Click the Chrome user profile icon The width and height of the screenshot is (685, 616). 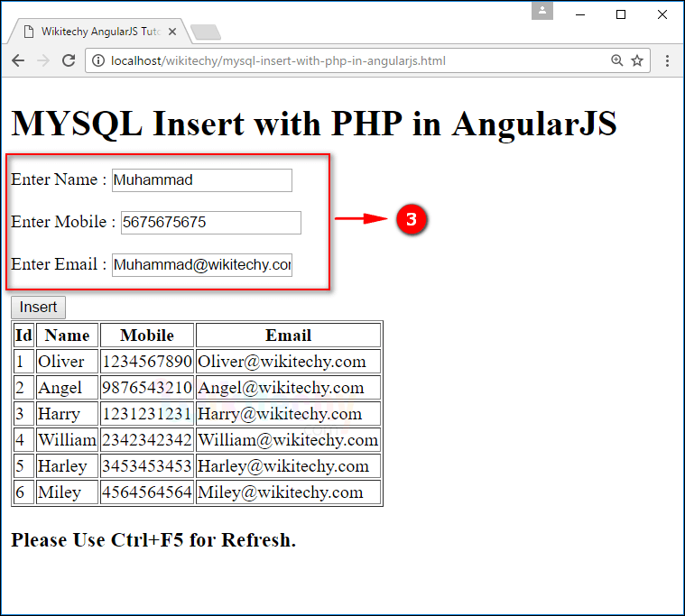(542, 12)
